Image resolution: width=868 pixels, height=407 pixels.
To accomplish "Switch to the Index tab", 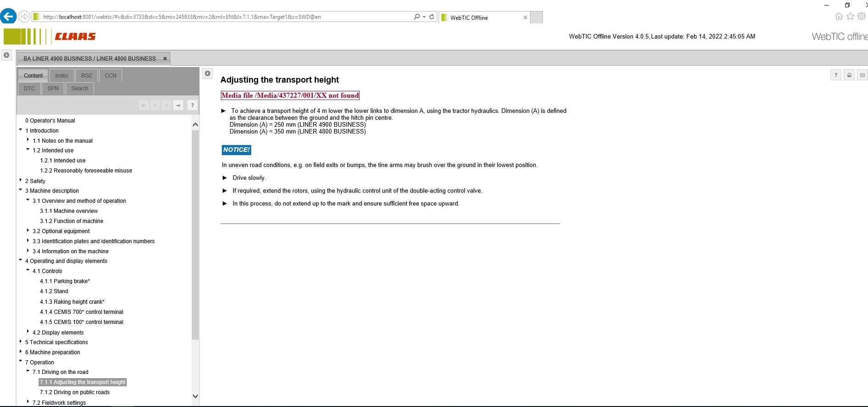I will coord(62,76).
